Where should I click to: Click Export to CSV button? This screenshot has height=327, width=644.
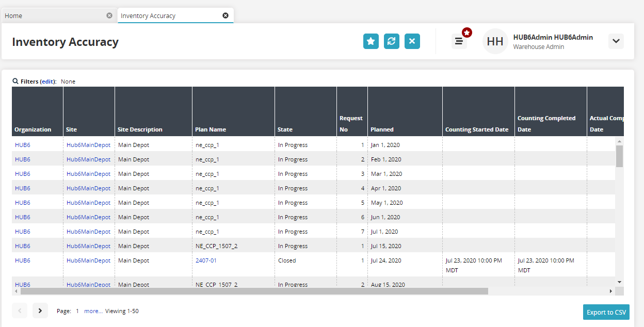(x=606, y=312)
